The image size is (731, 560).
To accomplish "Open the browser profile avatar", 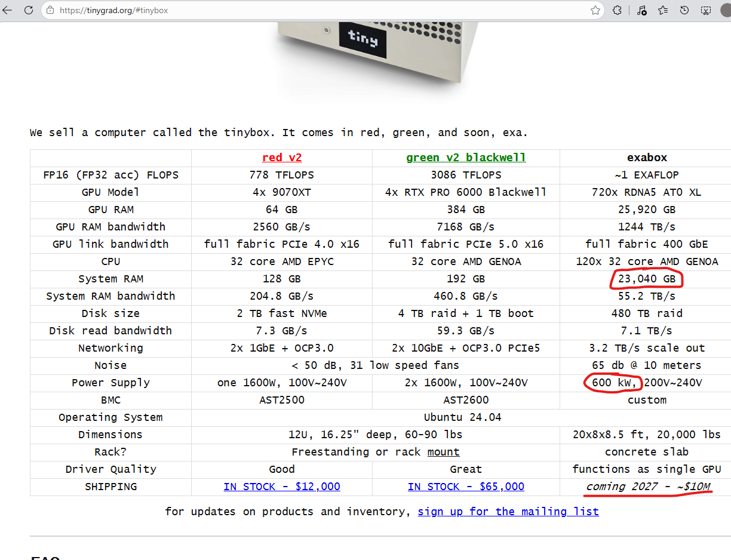I will click(727, 10).
